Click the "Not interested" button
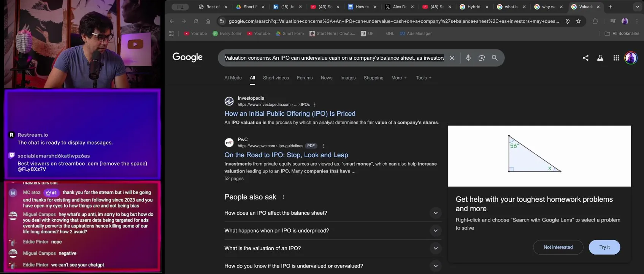 558,247
